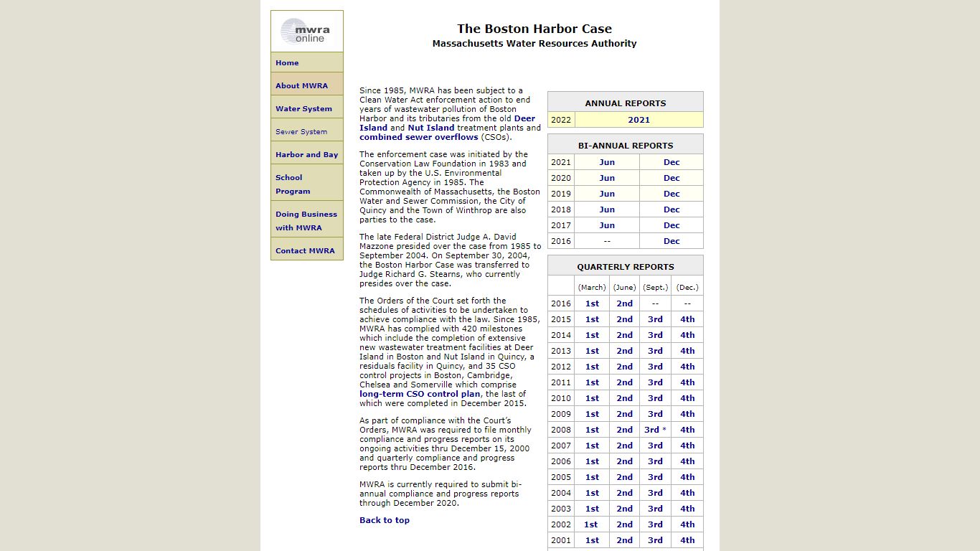Open the Dec 2019 bi-annual report
Image resolution: width=980 pixels, height=551 pixels.
(672, 194)
